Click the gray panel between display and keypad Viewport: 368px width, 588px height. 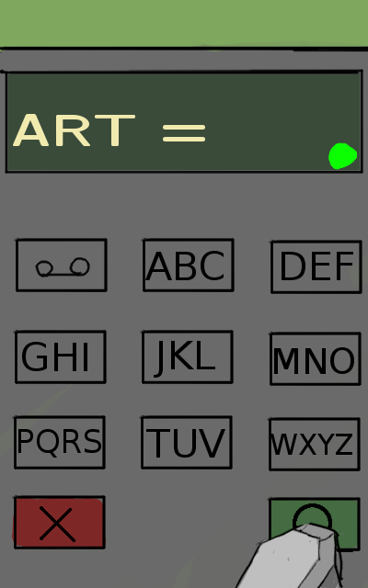point(184,204)
